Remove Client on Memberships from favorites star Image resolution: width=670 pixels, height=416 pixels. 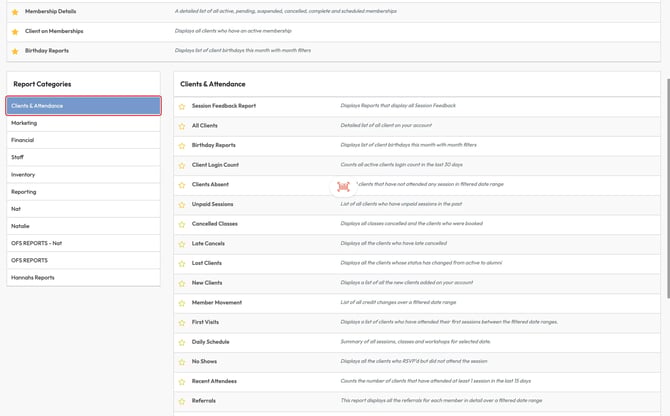(15, 31)
